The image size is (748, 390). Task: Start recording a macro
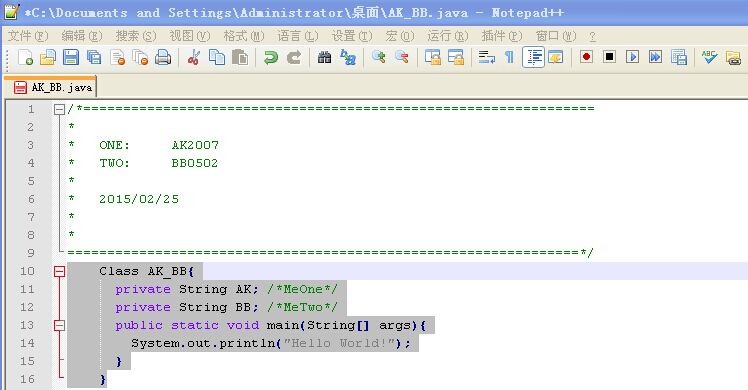[x=586, y=57]
